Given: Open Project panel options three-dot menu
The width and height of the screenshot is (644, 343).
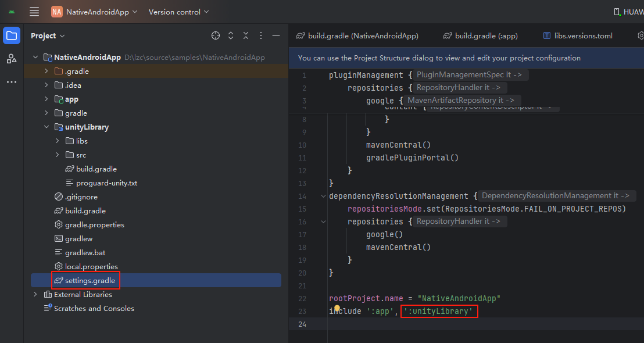Looking at the screenshot, I should tap(261, 35).
